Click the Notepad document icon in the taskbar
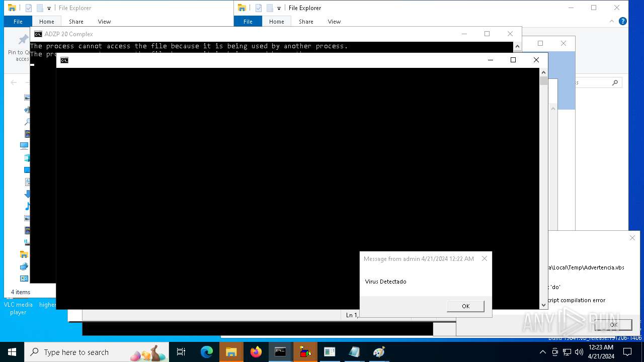Image resolution: width=644 pixels, height=362 pixels. 355,352
